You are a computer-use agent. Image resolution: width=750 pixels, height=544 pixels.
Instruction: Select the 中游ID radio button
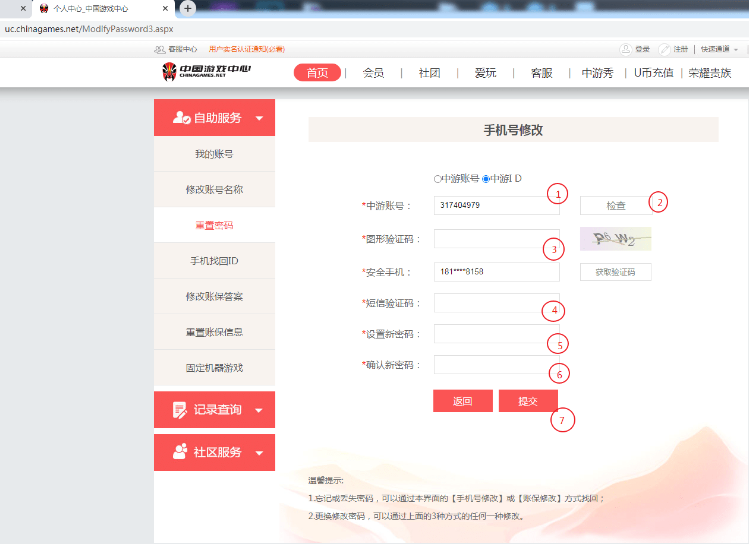pos(486,179)
